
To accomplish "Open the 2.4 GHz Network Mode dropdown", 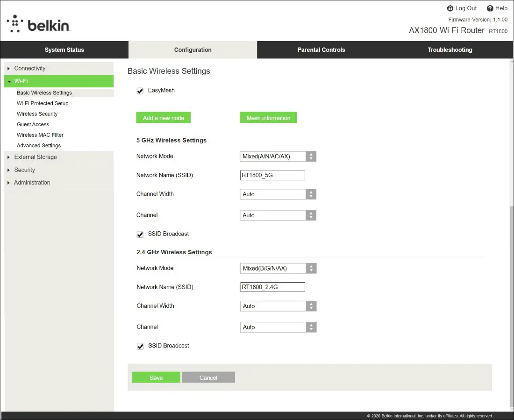I will click(x=278, y=268).
